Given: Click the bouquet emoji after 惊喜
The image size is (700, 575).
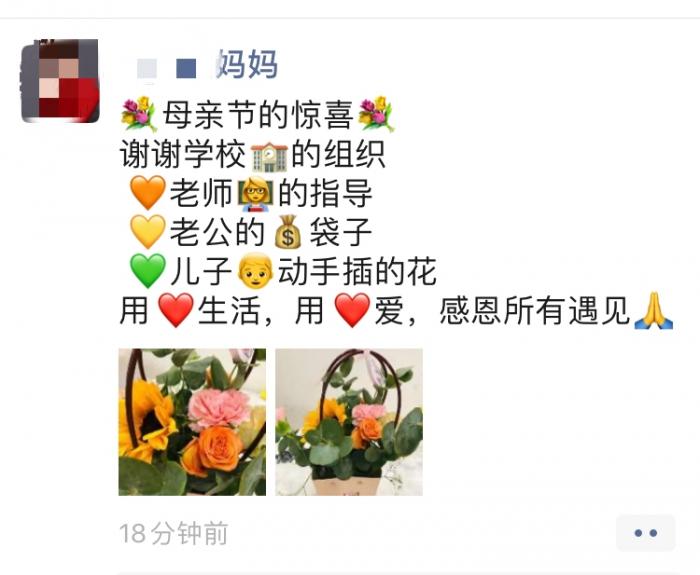Looking at the screenshot, I should click(x=376, y=114).
